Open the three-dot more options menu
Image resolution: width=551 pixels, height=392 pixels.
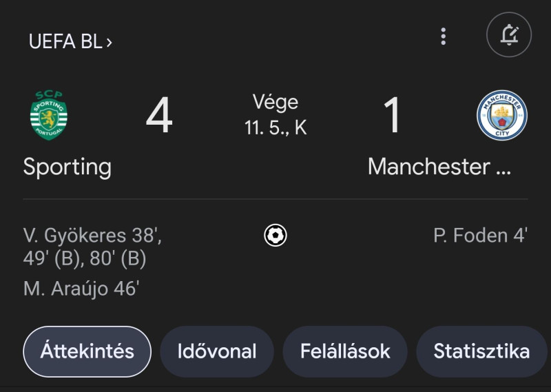pyautogui.click(x=444, y=37)
